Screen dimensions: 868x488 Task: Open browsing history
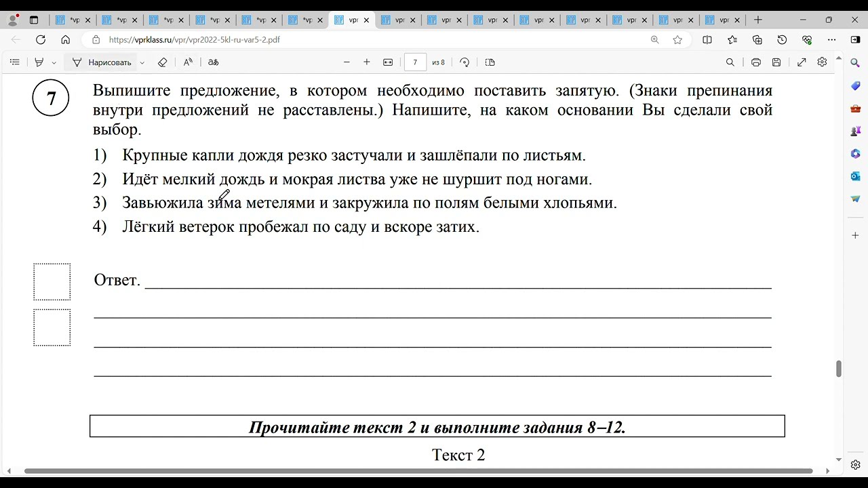tap(782, 40)
